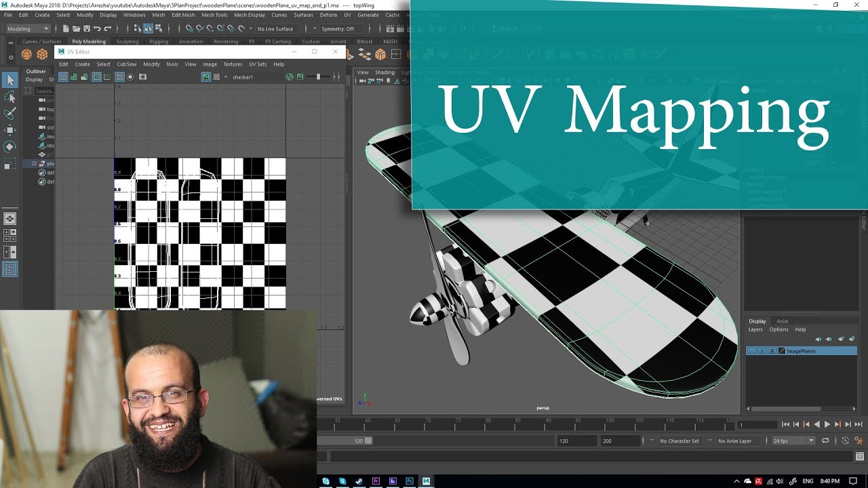Viewport: 868px width, 488px height.
Task: Open the UV Sets menu in UV Editor
Action: pos(258,64)
